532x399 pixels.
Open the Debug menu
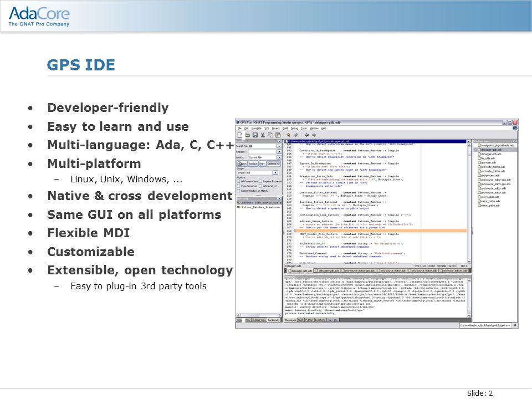294,128
